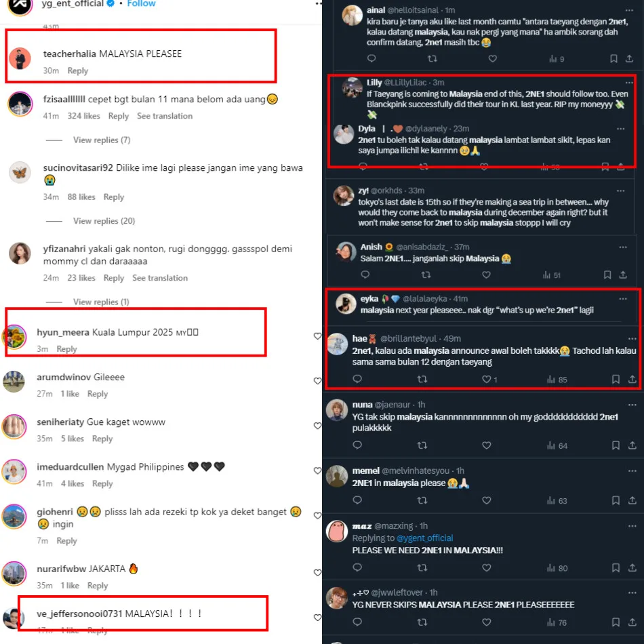
Task: Bookmark the jwwleftover YG NEVER SKIPS tweet
Action: (616, 622)
